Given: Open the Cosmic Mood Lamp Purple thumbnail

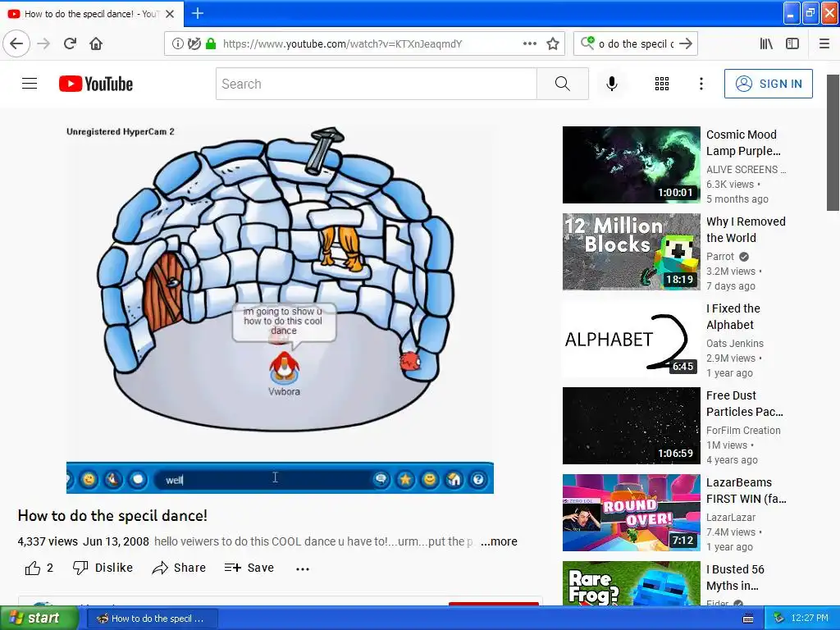Looking at the screenshot, I should point(631,165).
